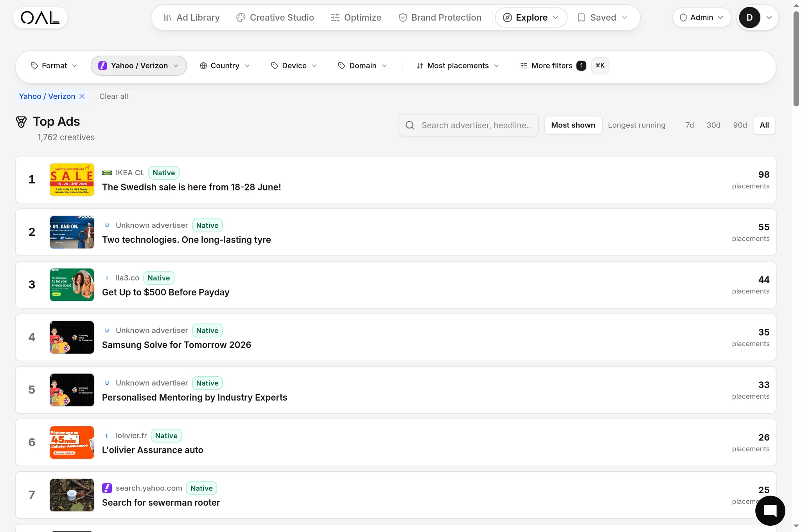Click the ila3.co advertiser initial icon
The image size is (801, 532).
(x=107, y=278)
